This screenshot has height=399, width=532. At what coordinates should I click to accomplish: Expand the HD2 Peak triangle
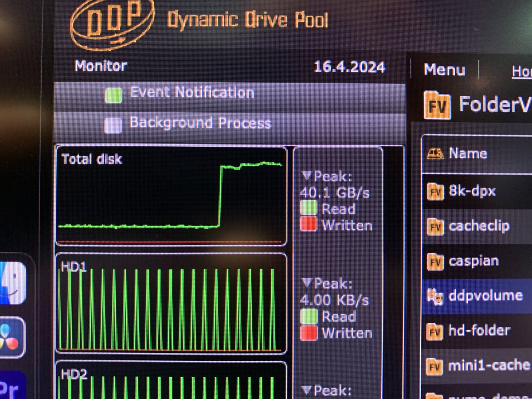307,390
